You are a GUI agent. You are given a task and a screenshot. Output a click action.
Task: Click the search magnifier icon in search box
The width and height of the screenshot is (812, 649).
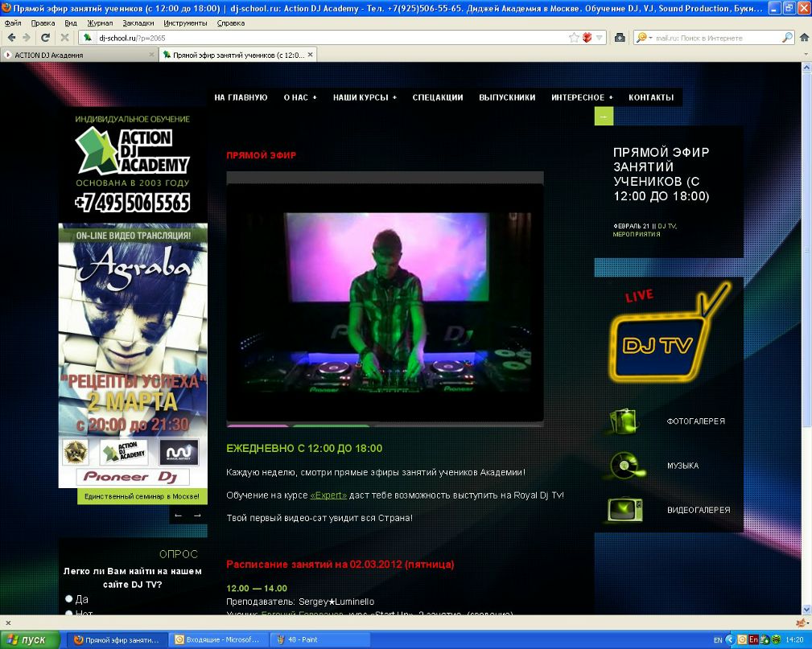(787, 37)
